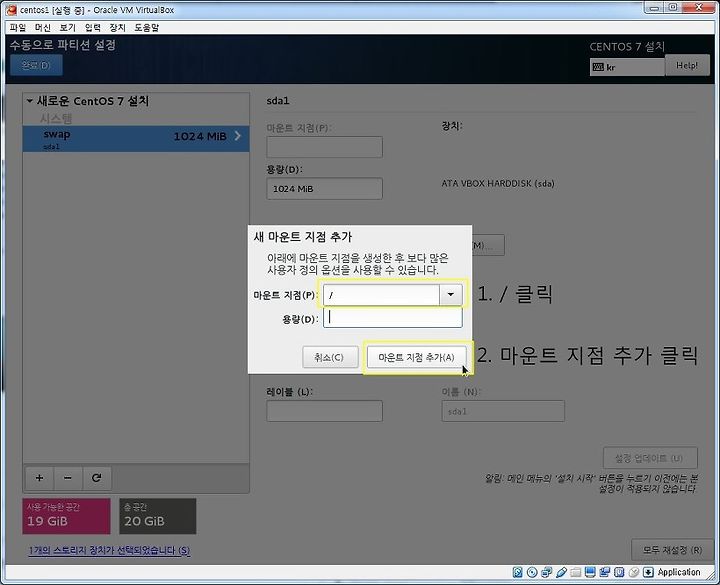
Task: Click the 마운트 지점 추가(A) button
Action: pos(417,357)
